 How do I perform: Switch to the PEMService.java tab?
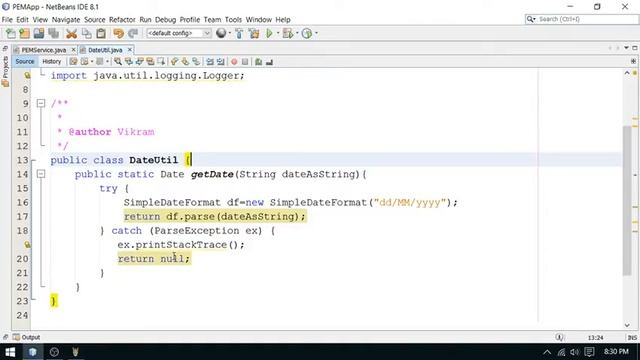pos(43,50)
